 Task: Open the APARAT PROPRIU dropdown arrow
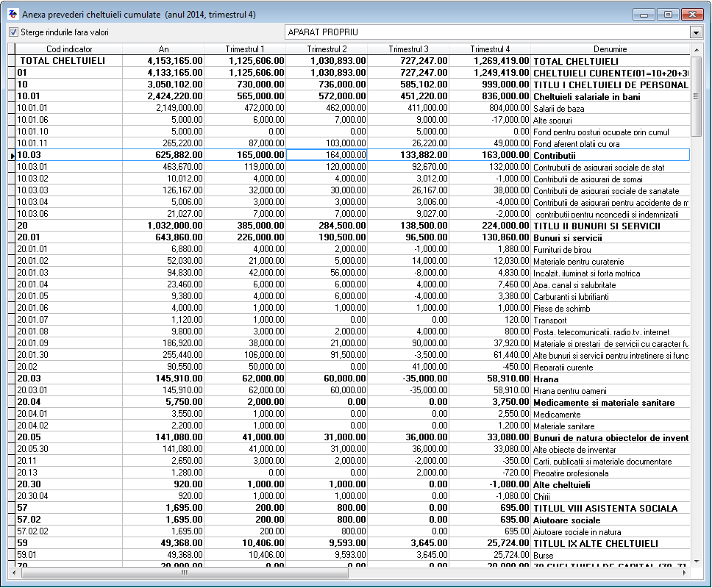click(x=696, y=32)
